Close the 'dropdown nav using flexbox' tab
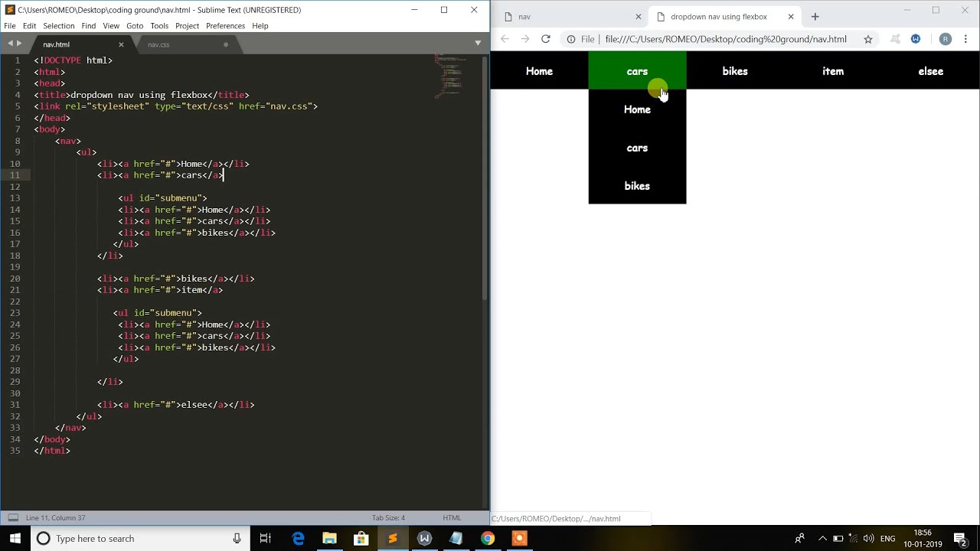 [x=791, y=17]
